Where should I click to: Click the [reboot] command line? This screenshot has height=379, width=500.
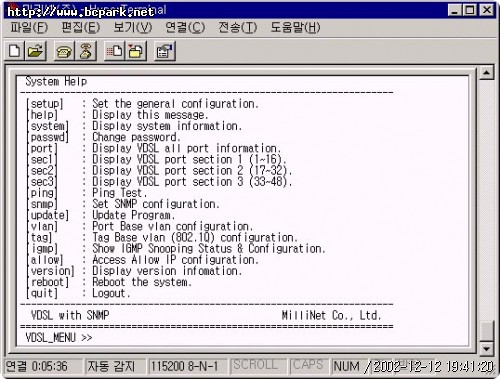pos(109,282)
